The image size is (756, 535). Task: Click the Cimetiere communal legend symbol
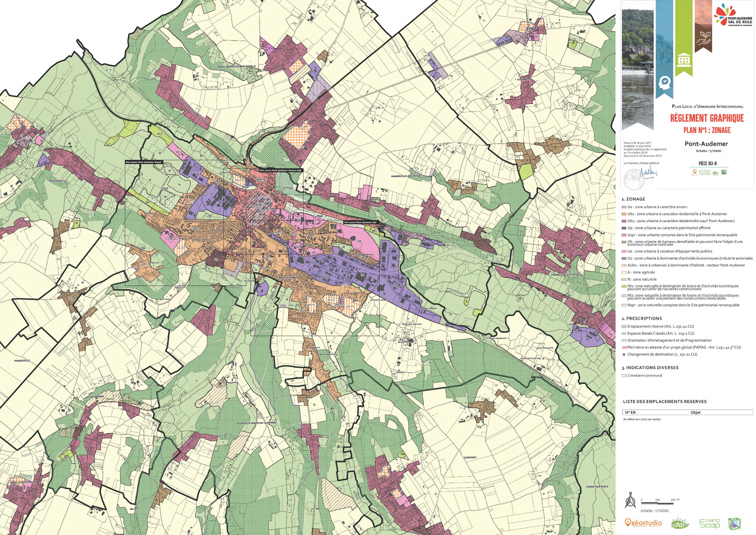624,376
